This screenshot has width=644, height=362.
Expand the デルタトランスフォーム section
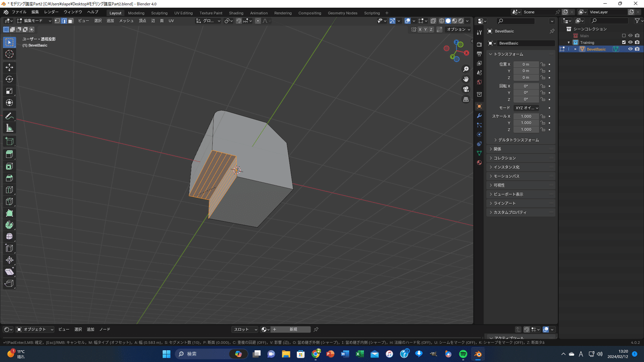(518, 140)
